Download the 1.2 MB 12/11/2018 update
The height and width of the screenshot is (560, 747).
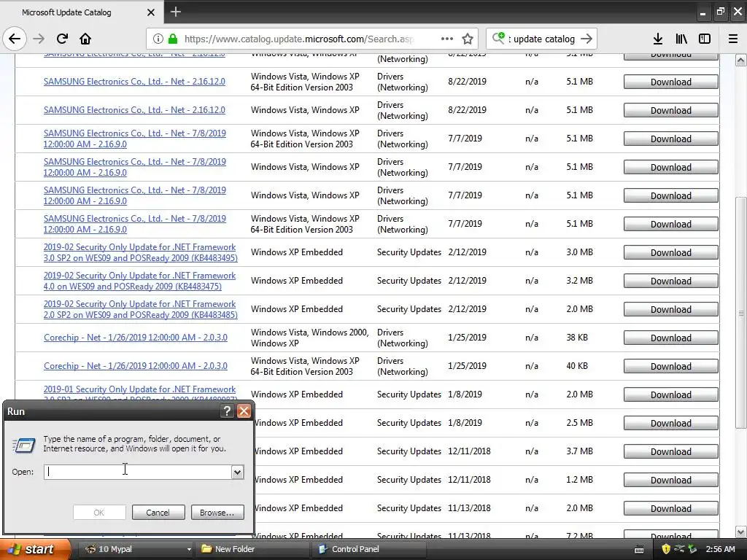(x=671, y=480)
